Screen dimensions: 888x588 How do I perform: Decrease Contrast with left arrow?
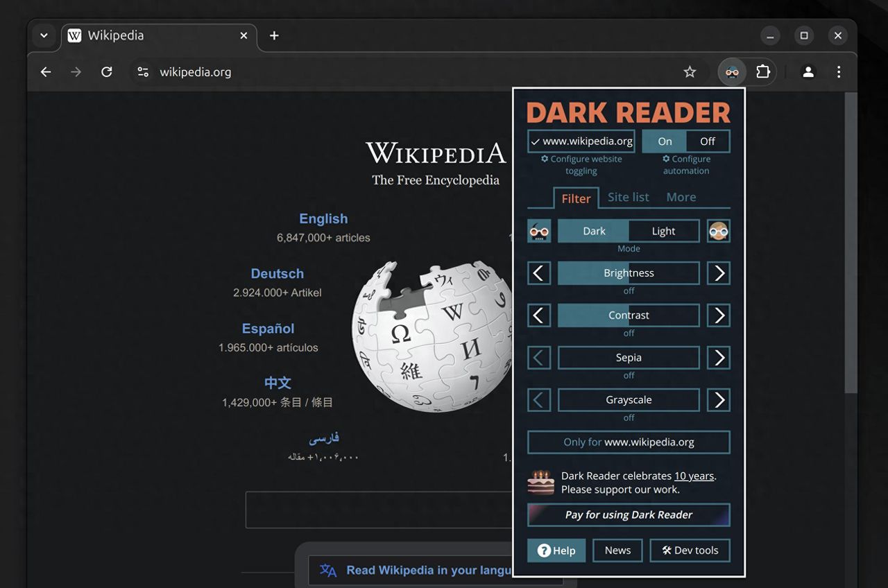539,315
